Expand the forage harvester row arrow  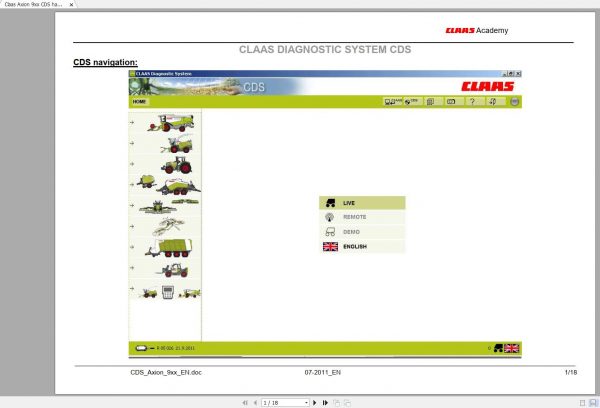(x=132, y=143)
